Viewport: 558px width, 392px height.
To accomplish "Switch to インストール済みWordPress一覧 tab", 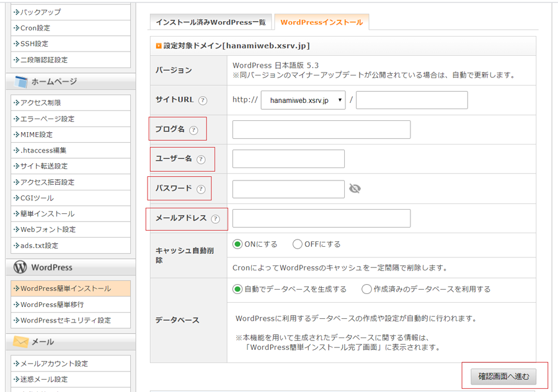I will pyautogui.click(x=211, y=22).
